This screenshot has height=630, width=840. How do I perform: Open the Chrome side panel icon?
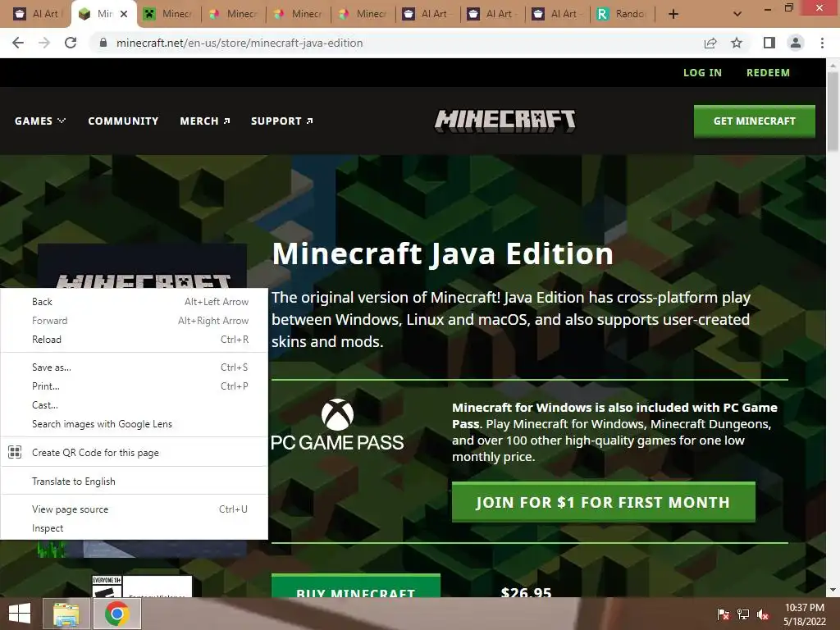point(769,43)
